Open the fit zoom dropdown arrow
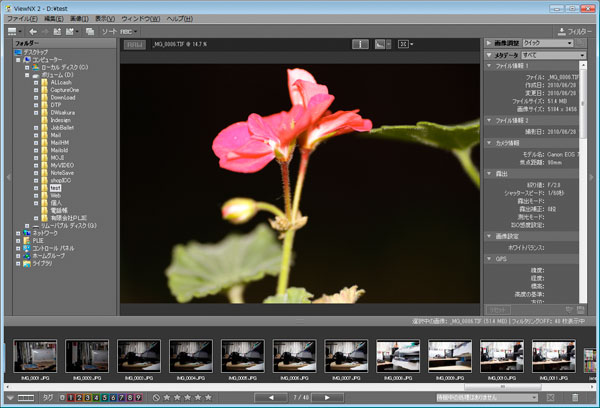The image size is (600, 408). pos(411,44)
